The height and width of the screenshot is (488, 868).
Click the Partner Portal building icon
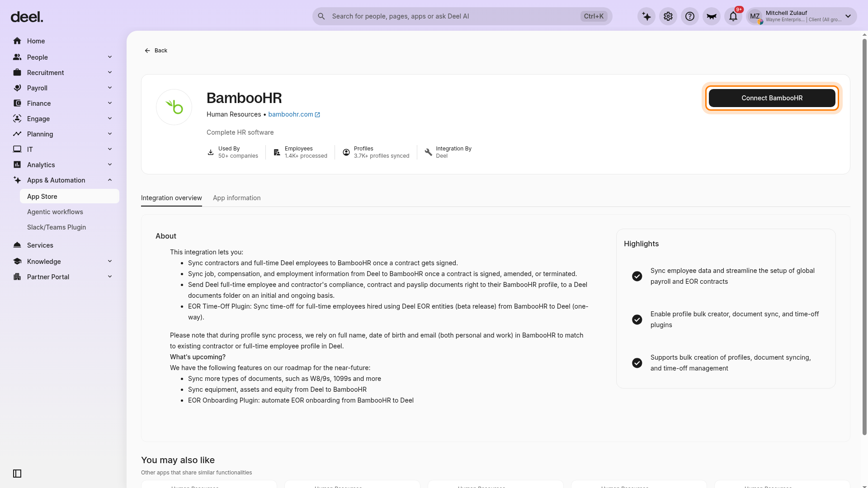pyautogui.click(x=17, y=277)
